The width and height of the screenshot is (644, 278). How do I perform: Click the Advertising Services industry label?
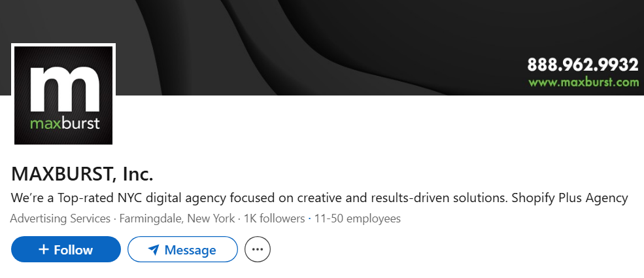[x=60, y=218]
